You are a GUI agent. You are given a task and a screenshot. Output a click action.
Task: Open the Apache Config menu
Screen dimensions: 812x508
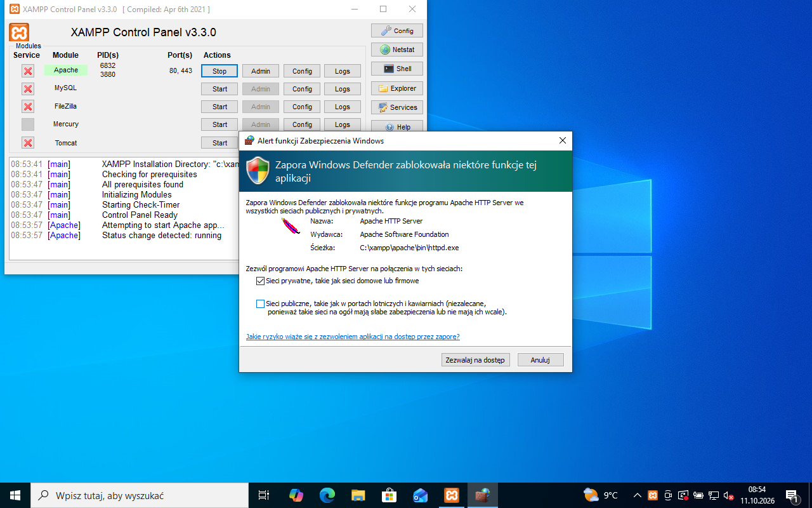302,71
